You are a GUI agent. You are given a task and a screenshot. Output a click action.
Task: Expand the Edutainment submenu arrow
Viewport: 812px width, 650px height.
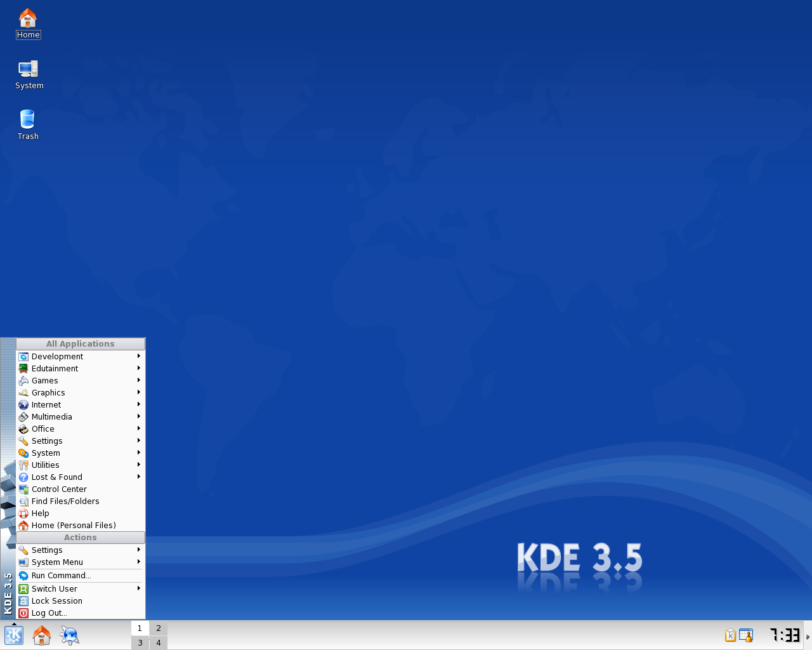point(138,368)
